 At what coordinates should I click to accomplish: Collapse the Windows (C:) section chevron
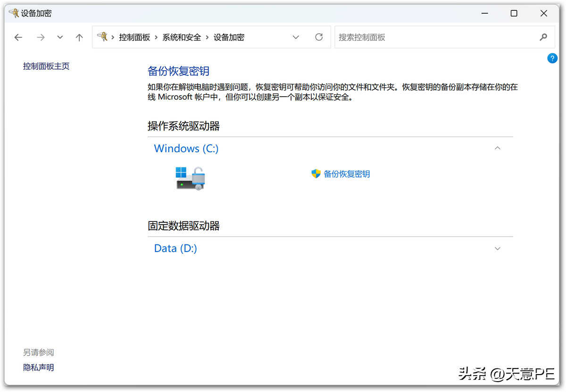click(497, 148)
